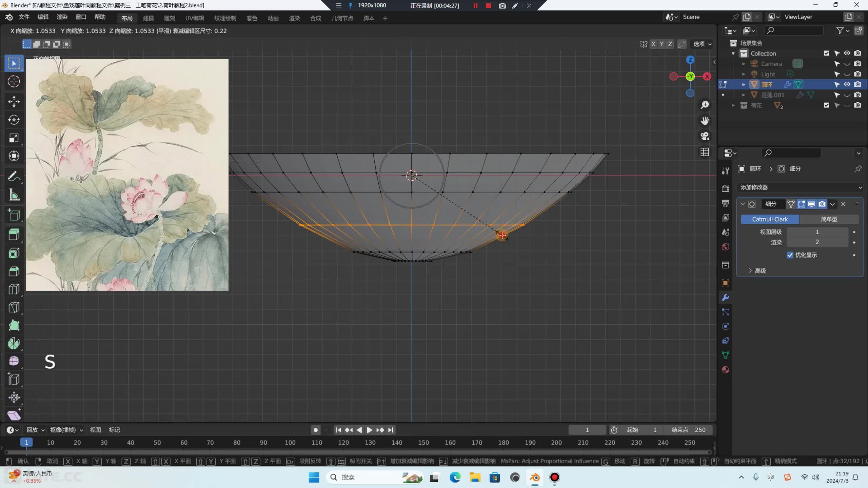Switch to the 雕刻 workspace tab
This screenshot has height=488, width=868.
170,18
